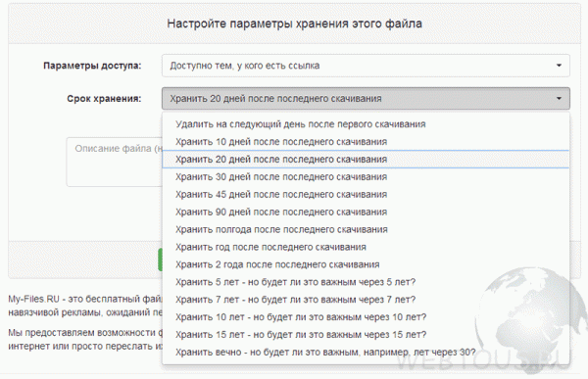Image resolution: width=588 pixels, height=379 pixels.
Task: Select Хранить полгода после последнего скачивания
Action: pyautogui.click(x=366, y=229)
